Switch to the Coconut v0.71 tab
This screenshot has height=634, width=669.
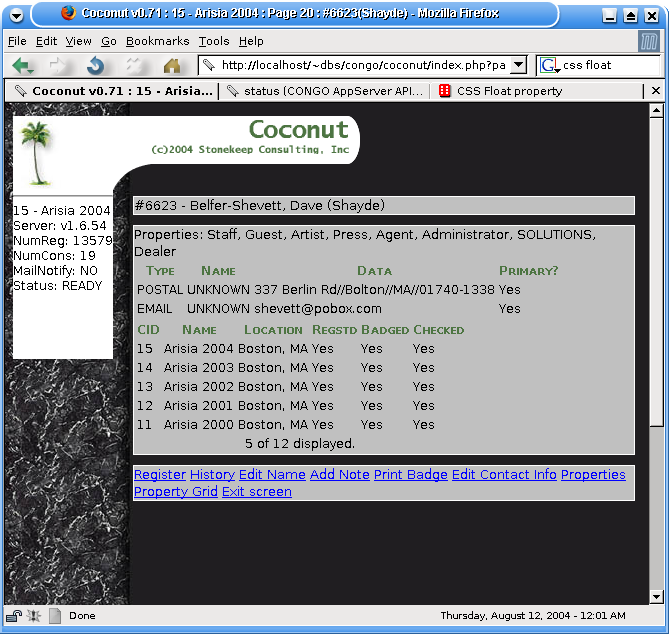[113, 91]
